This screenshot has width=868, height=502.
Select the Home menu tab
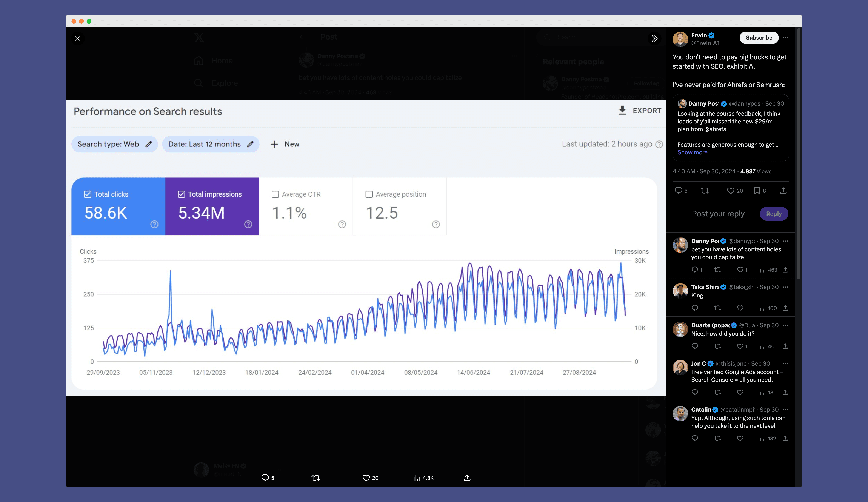pos(213,60)
